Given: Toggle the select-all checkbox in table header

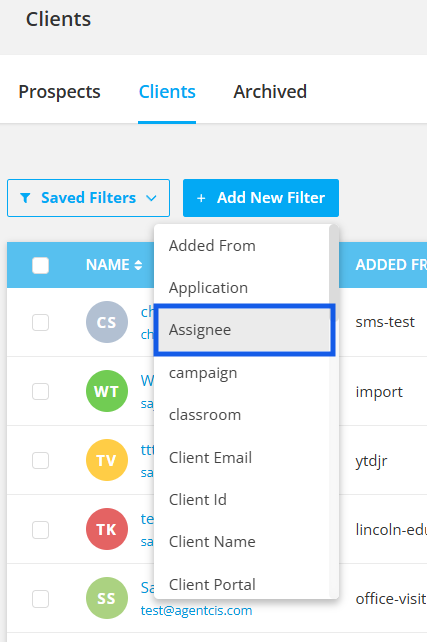Looking at the screenshot, I should [x=41, y=265].
